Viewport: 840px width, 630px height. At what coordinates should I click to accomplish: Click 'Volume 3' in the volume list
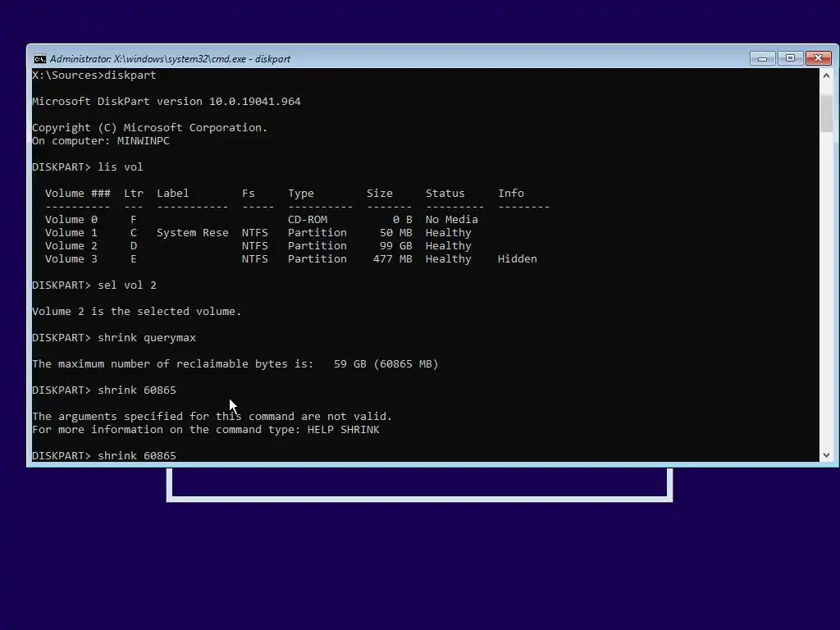pos(71,258)
